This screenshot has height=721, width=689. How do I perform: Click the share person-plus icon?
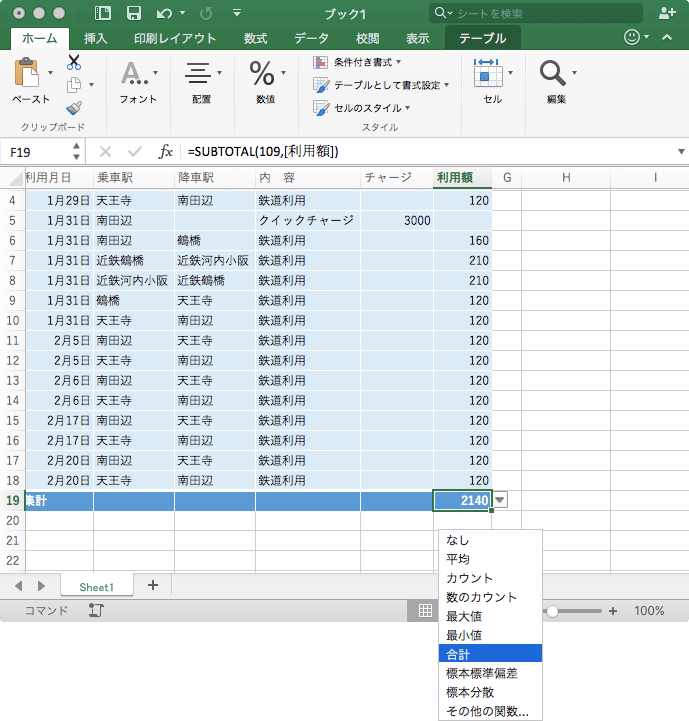pos(666,13)
